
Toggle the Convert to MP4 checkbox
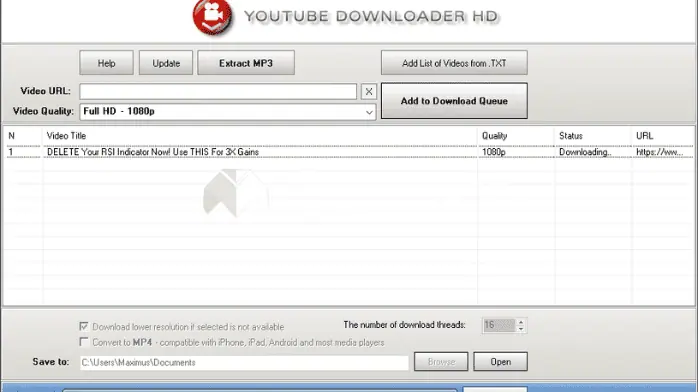tap(84, 342)
